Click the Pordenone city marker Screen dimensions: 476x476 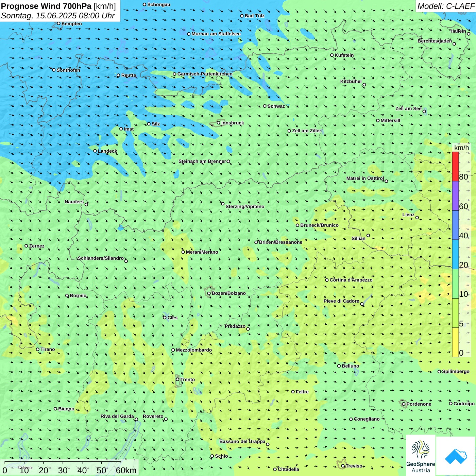(404, 404)
